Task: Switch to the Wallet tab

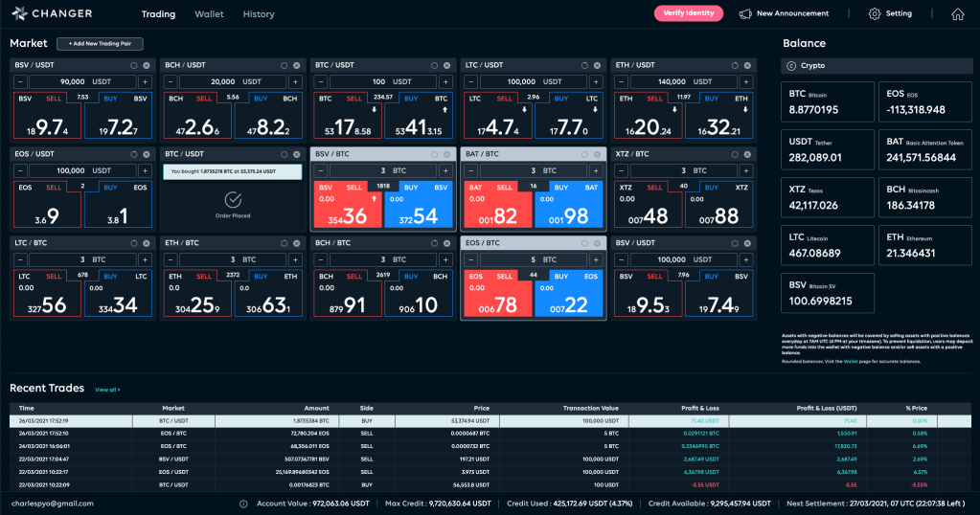Action: point(209,14)
